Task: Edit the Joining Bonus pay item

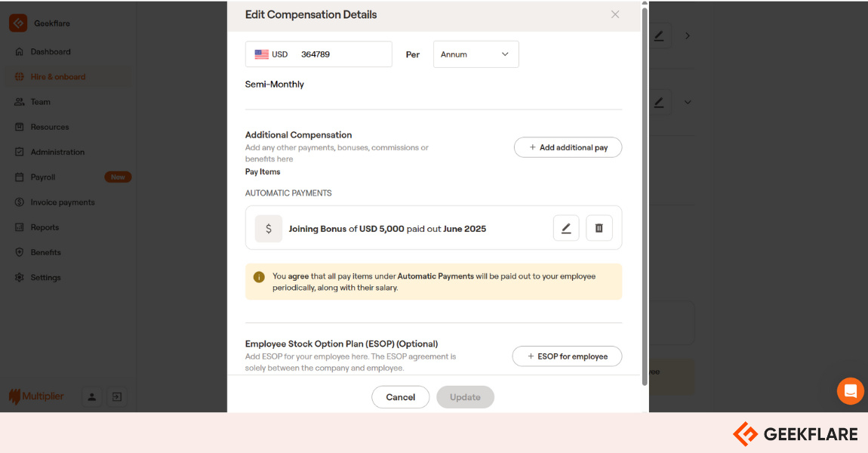Action: [566, 228]
